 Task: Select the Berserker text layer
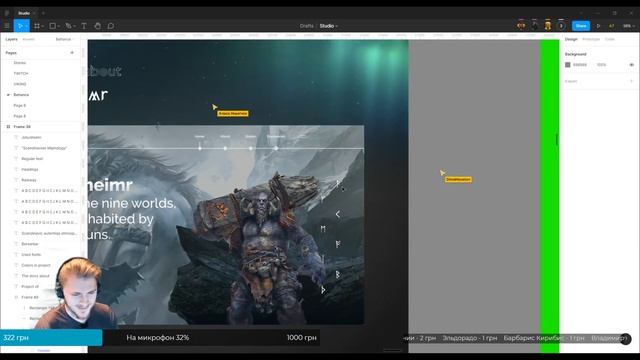click(30, 244)
